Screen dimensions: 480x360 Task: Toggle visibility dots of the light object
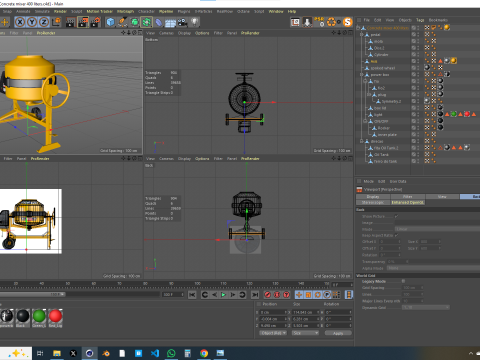coord(418,115)
